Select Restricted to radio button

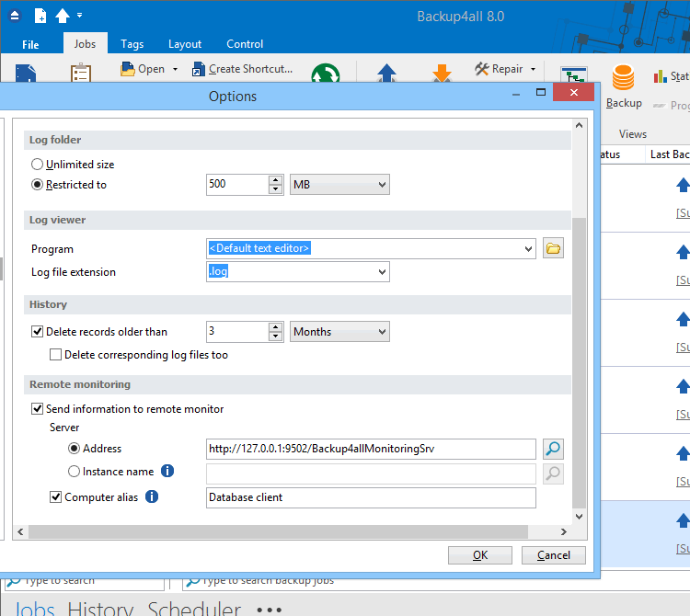(x=37, y=185)
